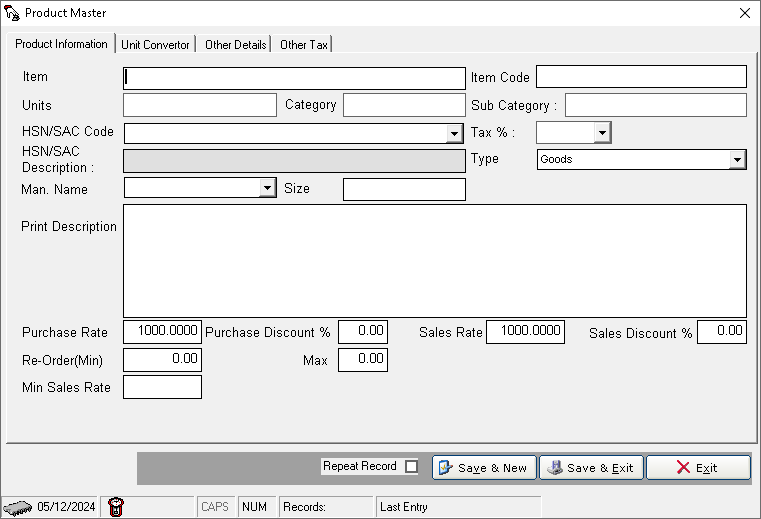Image resolution: width=761 pixels, height=519 pixels.
Task: Switch to the Product Information tab
Action: point(61,44)
